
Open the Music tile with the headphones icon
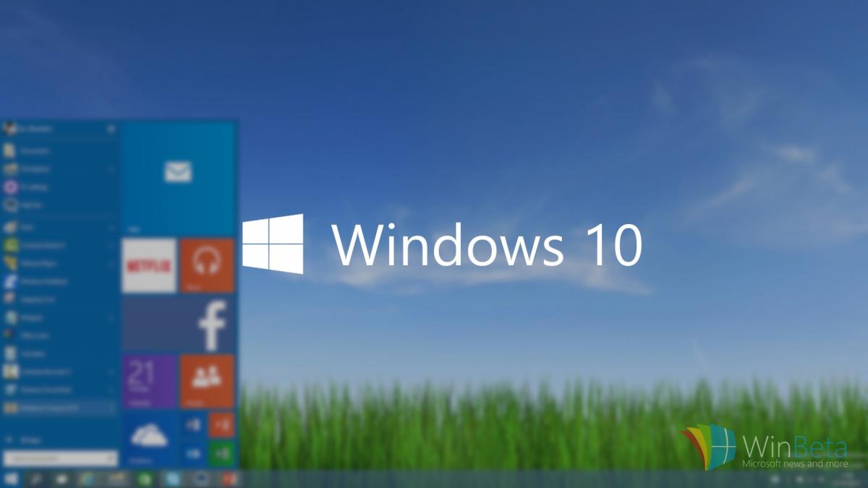click(x=207, y=265)
